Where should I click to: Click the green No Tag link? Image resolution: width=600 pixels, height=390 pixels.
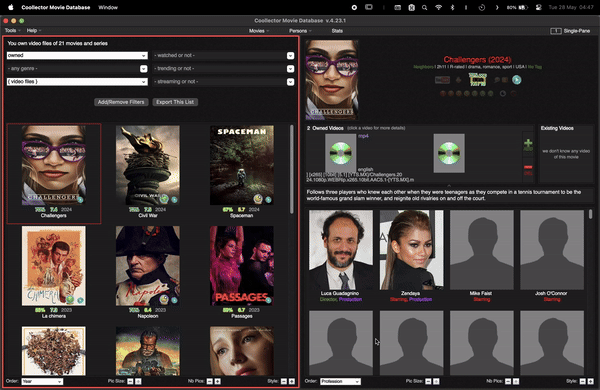pyautogui.click(x=535, y=67)
